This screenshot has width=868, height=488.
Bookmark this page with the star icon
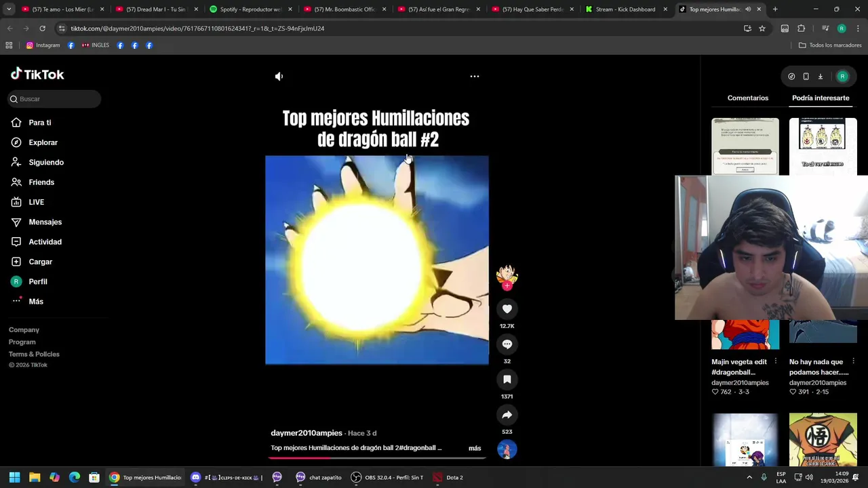[762, 28]
